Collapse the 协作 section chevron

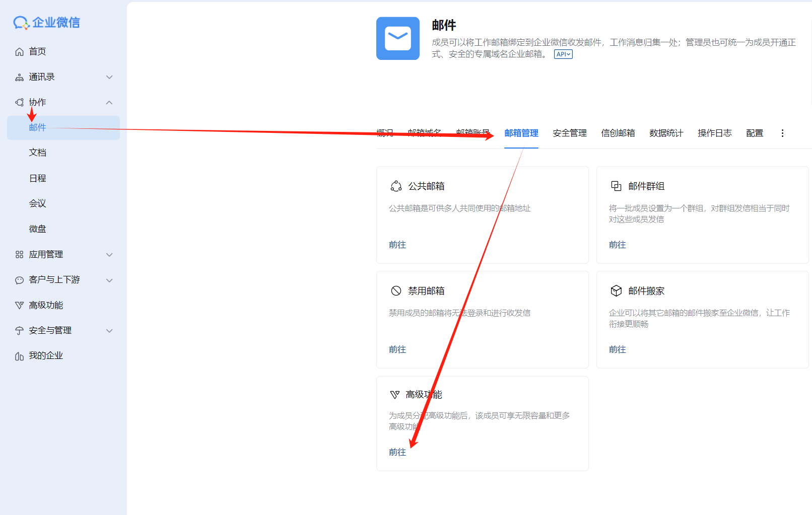tap(109, 102)
